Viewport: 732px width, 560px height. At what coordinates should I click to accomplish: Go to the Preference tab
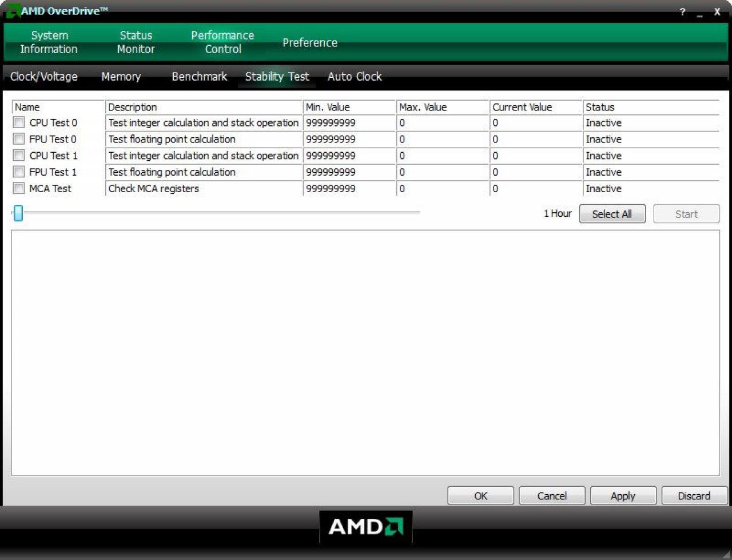click(x=310, y=43)
